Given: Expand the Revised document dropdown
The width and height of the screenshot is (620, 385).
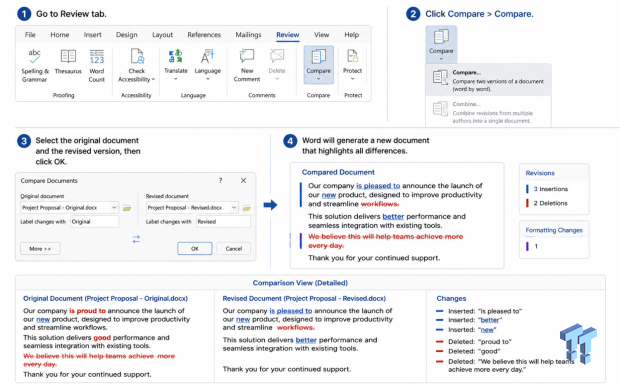Looking at the screenshot, I should pos(234,208).
